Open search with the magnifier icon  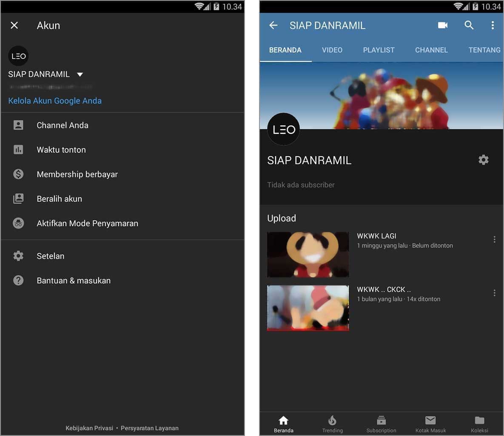tap(469, 25)
